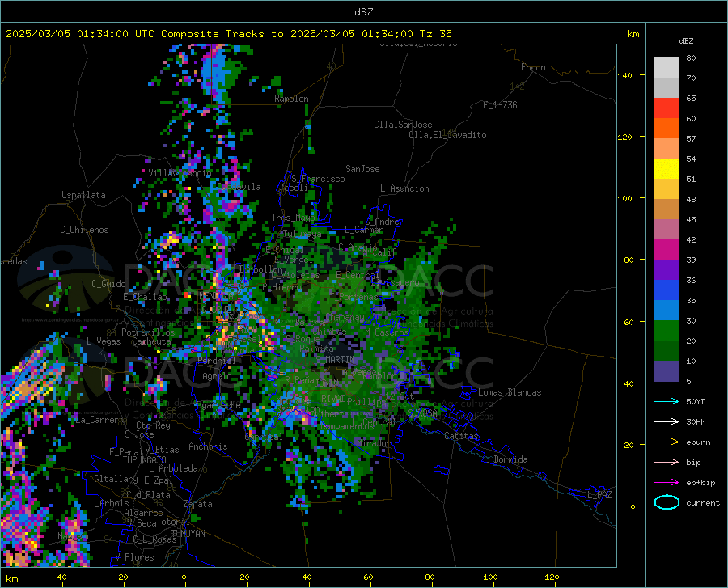
Task: Click the Lomas_Blancas map label
Action: click(x=510, y=392)
